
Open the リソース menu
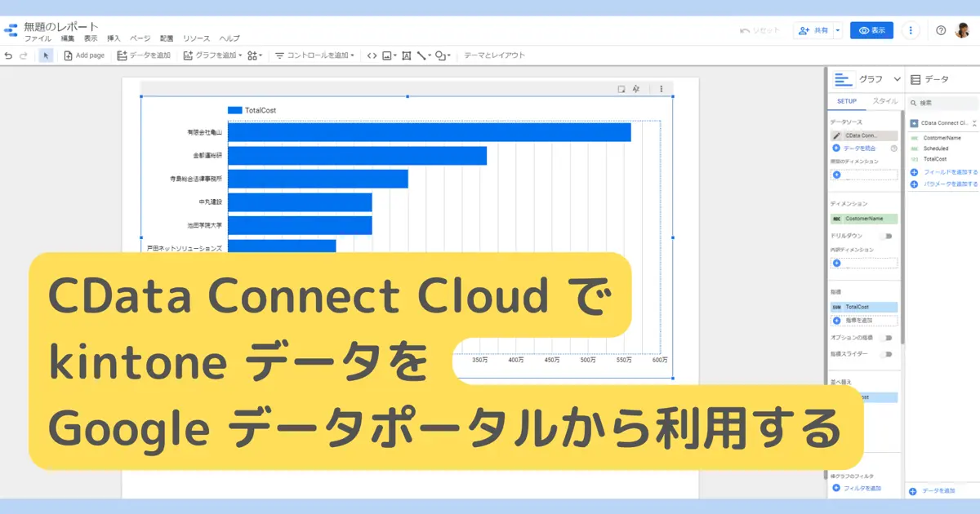[196, 38]
